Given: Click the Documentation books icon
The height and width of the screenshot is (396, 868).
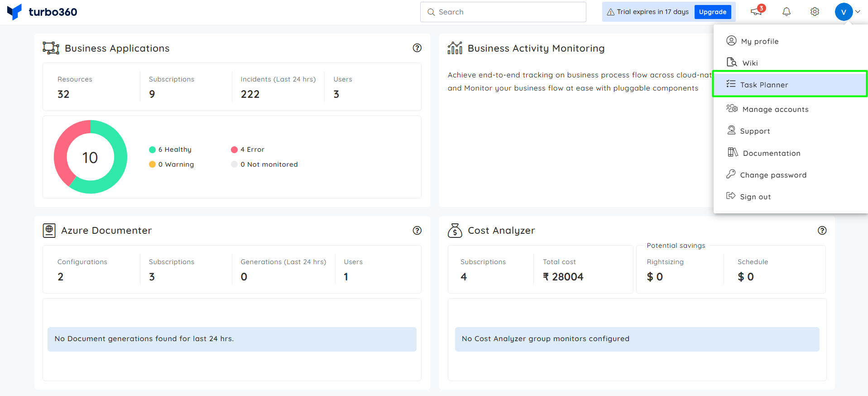Looking at the screenshot, I should [x=733, y=152].
